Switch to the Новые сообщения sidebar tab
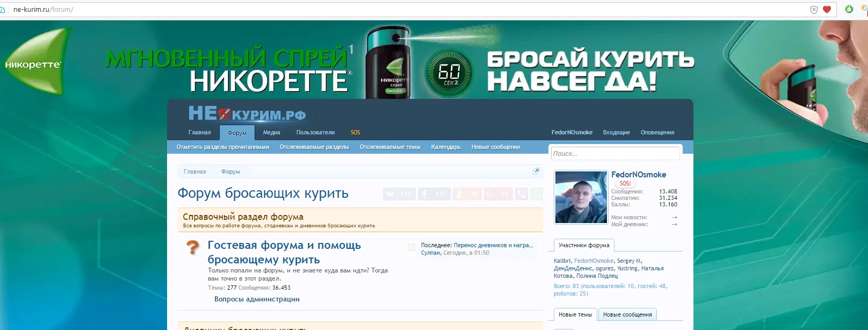This screenshot has height=330, width=868. [627, 315]
